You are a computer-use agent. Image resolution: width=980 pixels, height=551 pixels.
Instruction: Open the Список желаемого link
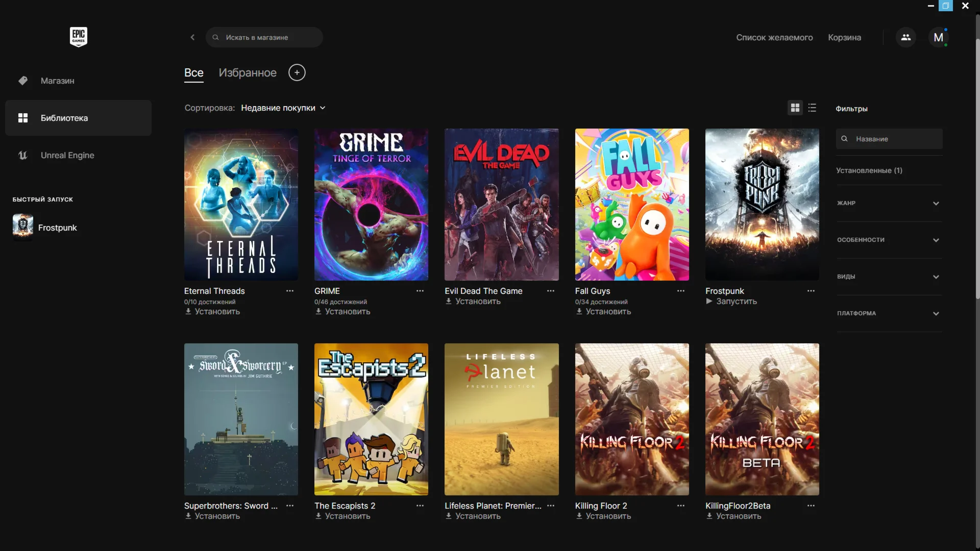(x=774, y=37)
